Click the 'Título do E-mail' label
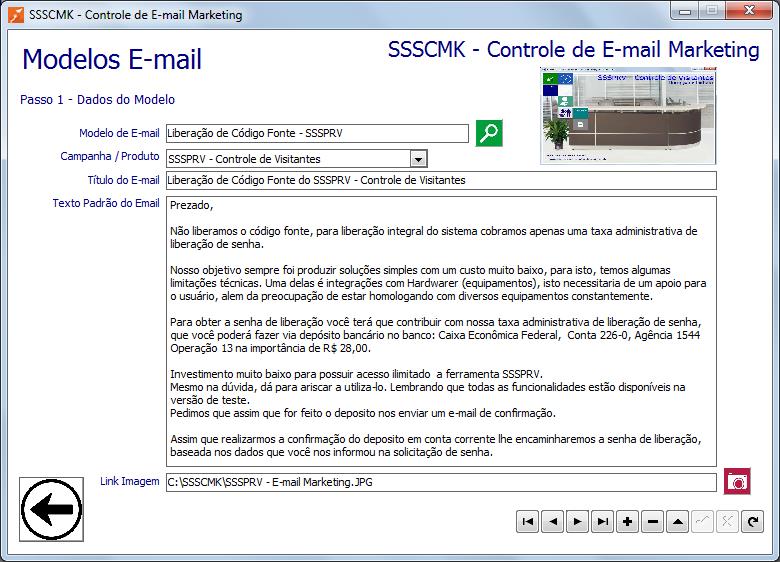The width and height of the screenshot is (780, 562). point(123,180)
